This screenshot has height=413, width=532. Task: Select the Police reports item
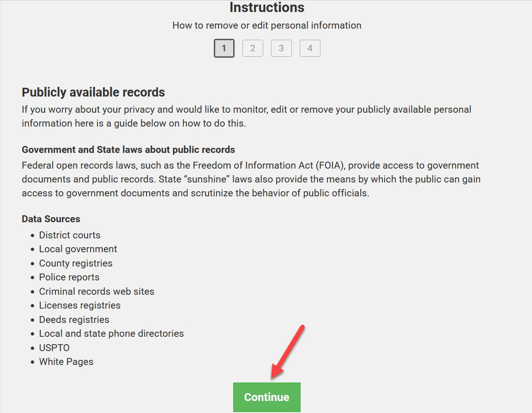coord(69,277)
